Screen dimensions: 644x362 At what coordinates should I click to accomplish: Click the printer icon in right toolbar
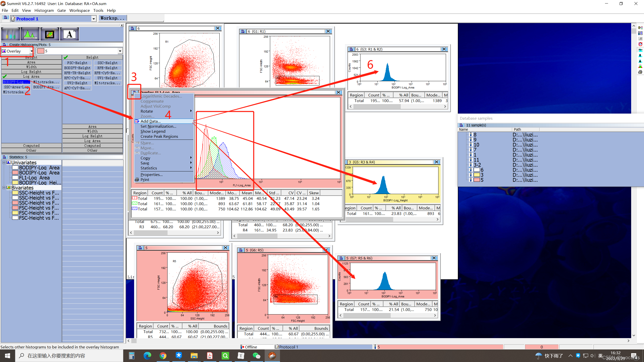click(640, 72)
